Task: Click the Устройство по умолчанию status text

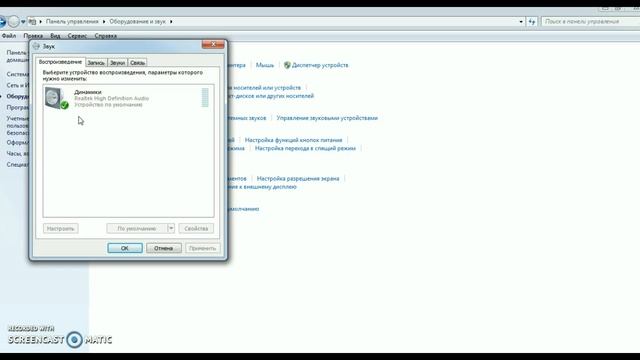Action: pyautogui.click(x=108, y=105)
